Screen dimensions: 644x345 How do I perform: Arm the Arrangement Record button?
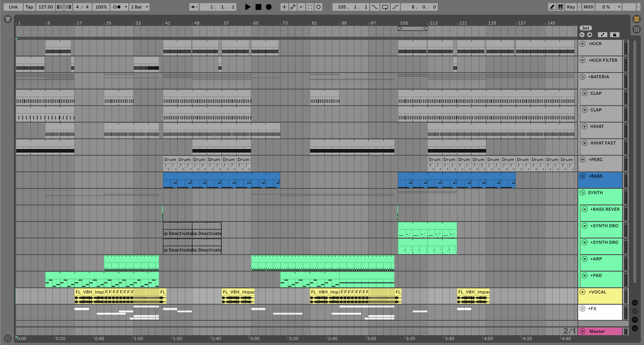pyautogui.click(x=269, y=7)
